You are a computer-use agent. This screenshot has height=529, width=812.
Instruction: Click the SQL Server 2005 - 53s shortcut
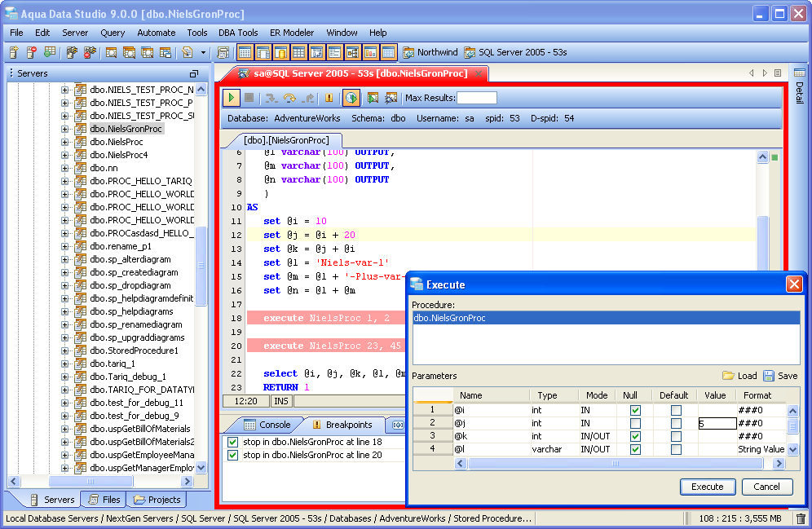click(515, 52)
